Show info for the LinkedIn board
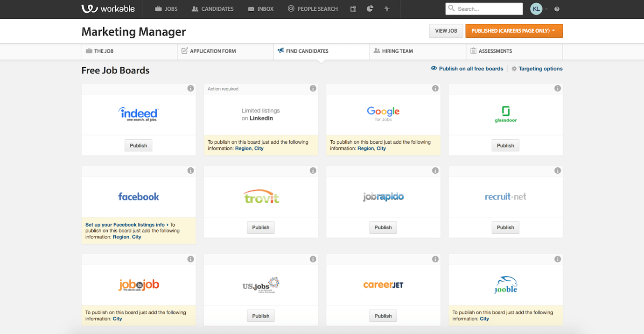Image resolution: width=644 pixels, height=334 pixels. pyautogui.click(x=313, y=88)
